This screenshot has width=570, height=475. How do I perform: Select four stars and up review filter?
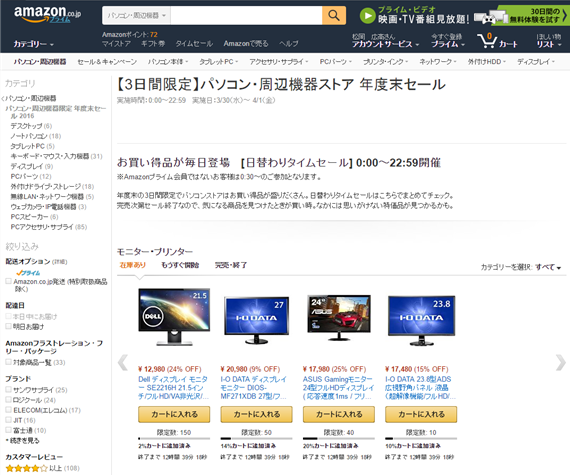[43, 468]
